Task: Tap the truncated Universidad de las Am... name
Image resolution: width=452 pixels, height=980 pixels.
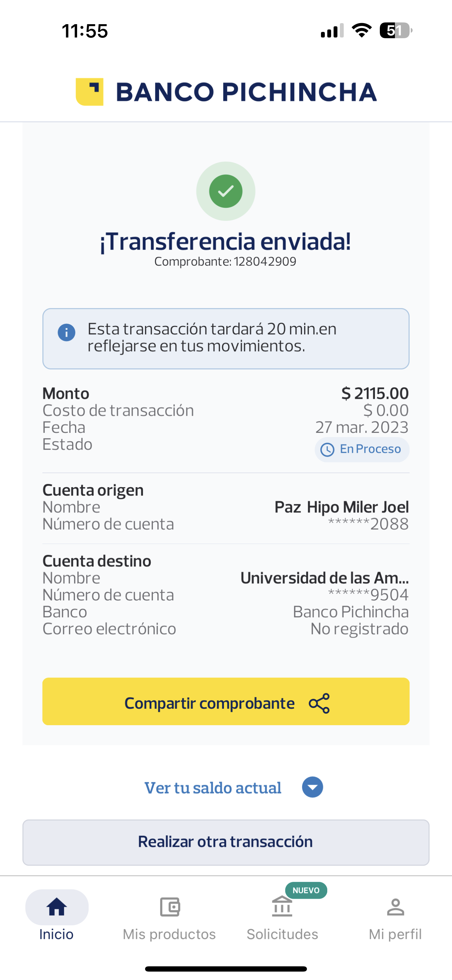Action: (324, 578)
